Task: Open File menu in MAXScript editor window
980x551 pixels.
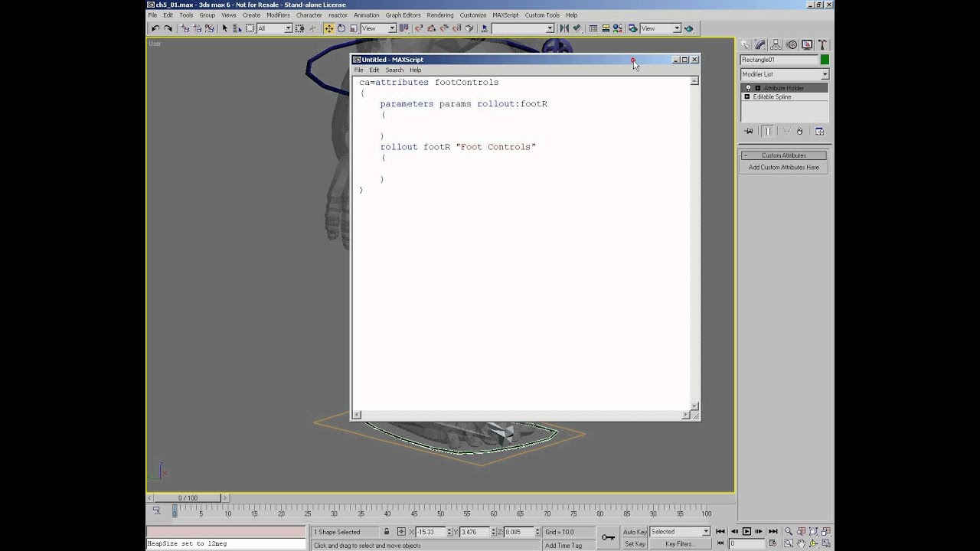Action: pyautogui.click(x=358, y=70)
